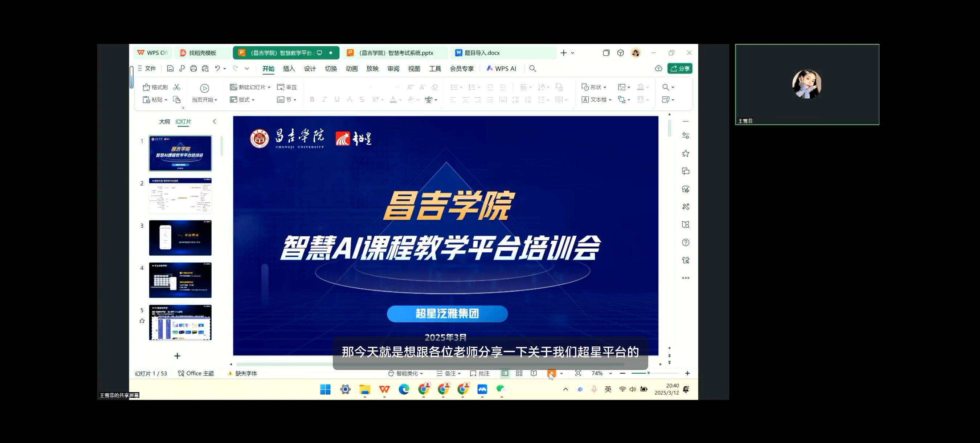Switch to Slide Sorter view in status bar
This screenshot has height=443, width=980.
519,373
